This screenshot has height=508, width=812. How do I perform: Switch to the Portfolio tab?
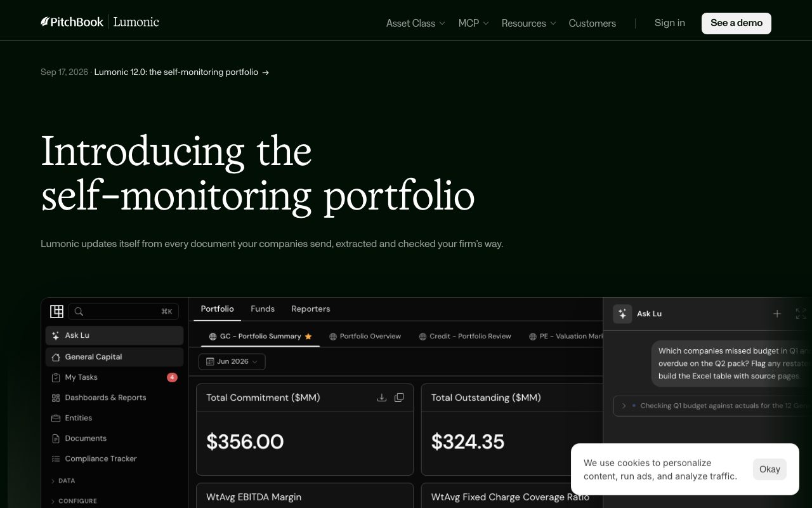pos(218,309)
